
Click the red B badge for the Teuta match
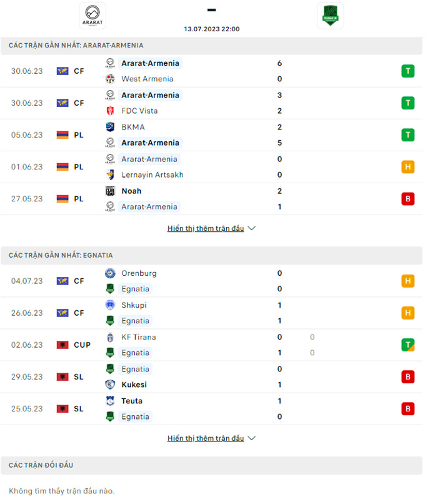[407, 408]
